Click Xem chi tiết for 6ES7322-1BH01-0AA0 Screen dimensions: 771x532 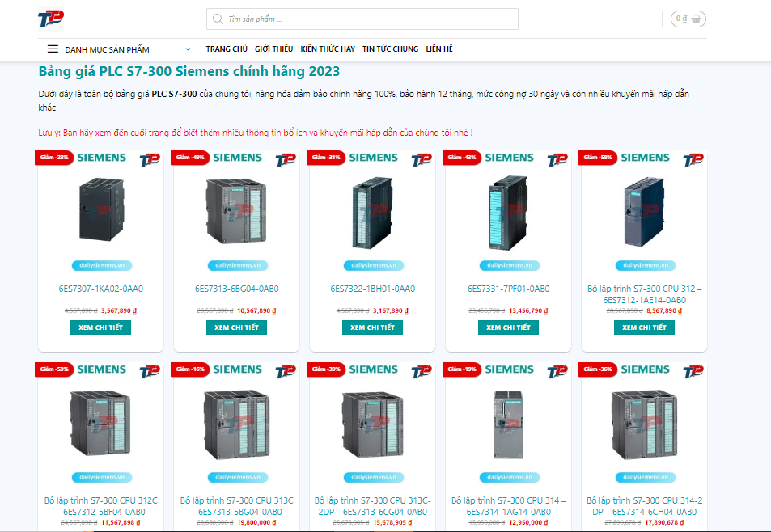372,327
